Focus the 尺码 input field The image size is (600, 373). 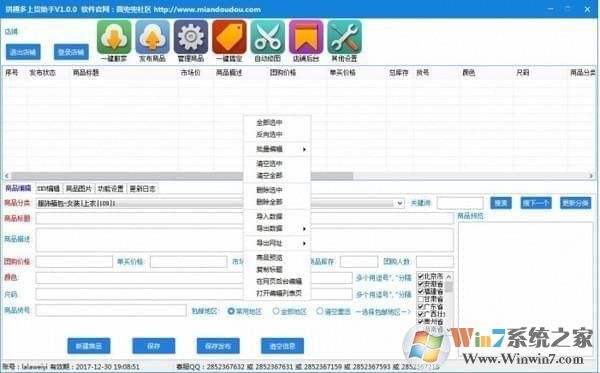(194, 294)
